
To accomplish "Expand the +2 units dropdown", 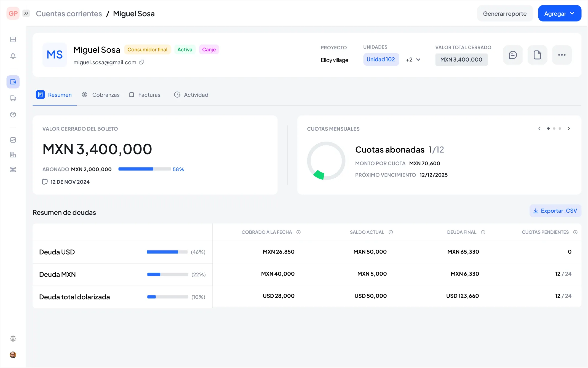I will (413, 59).
